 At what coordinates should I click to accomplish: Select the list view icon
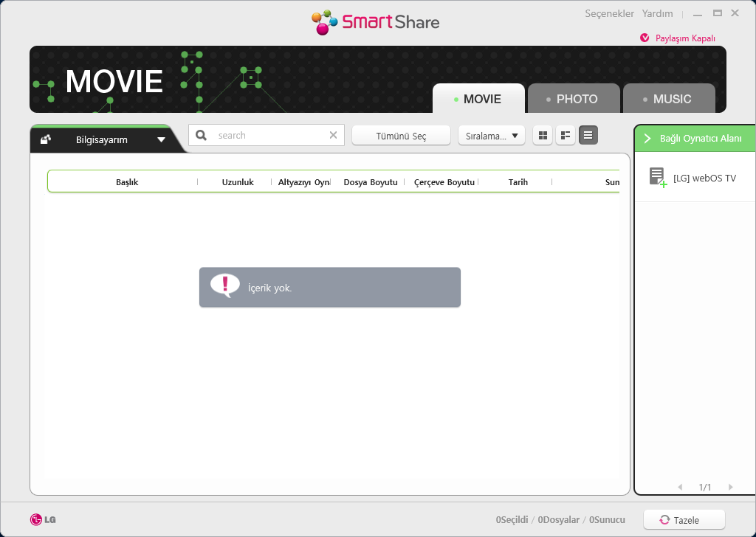[x=588, y=135]
